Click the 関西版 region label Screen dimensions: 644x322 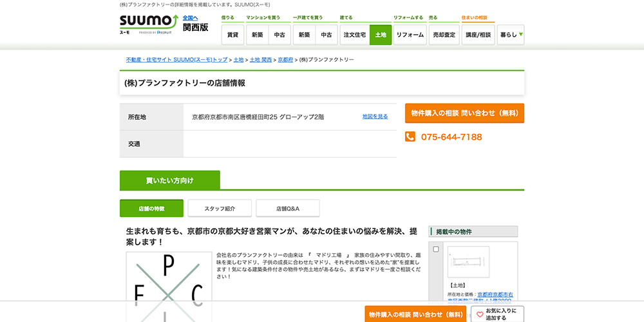[196, 28]
